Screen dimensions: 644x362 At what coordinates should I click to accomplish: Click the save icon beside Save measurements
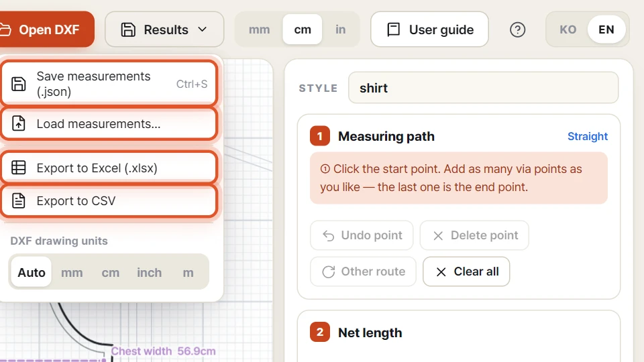pyautogui.click(x=19, y=84)
